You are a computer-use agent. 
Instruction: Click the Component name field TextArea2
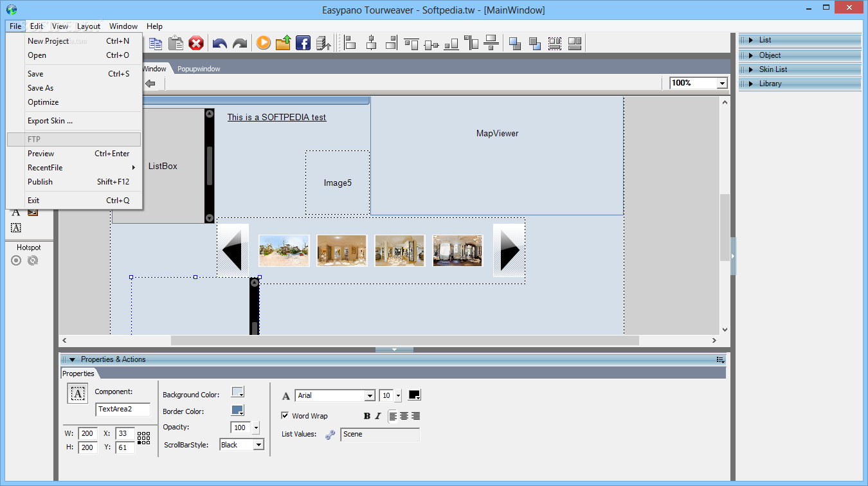click(123, 410)
